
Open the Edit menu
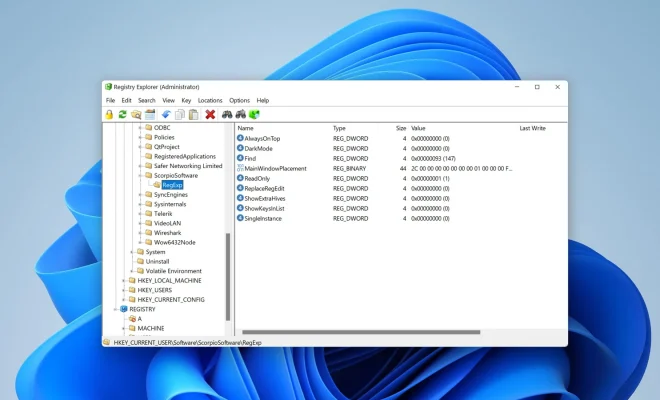(x=126, y=100)
